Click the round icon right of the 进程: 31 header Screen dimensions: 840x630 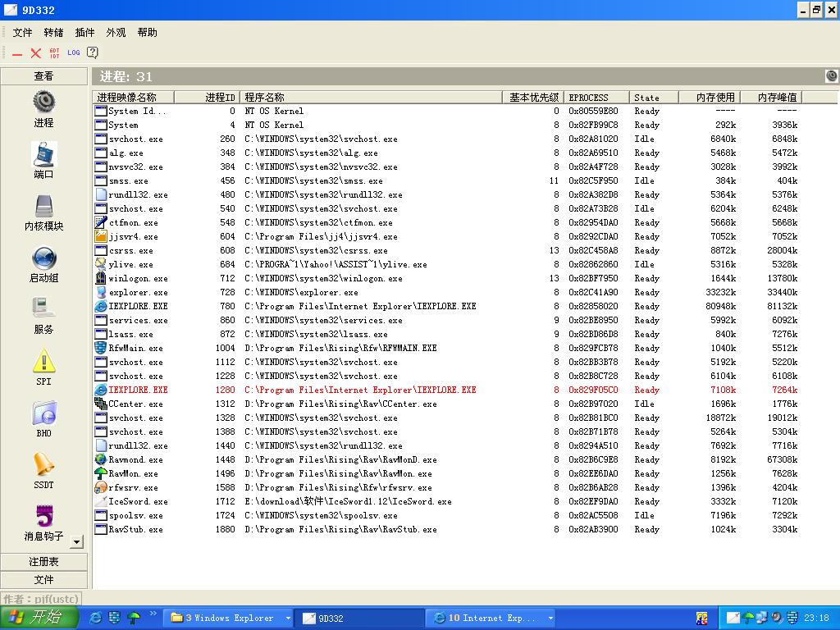[x=832, y=76]
